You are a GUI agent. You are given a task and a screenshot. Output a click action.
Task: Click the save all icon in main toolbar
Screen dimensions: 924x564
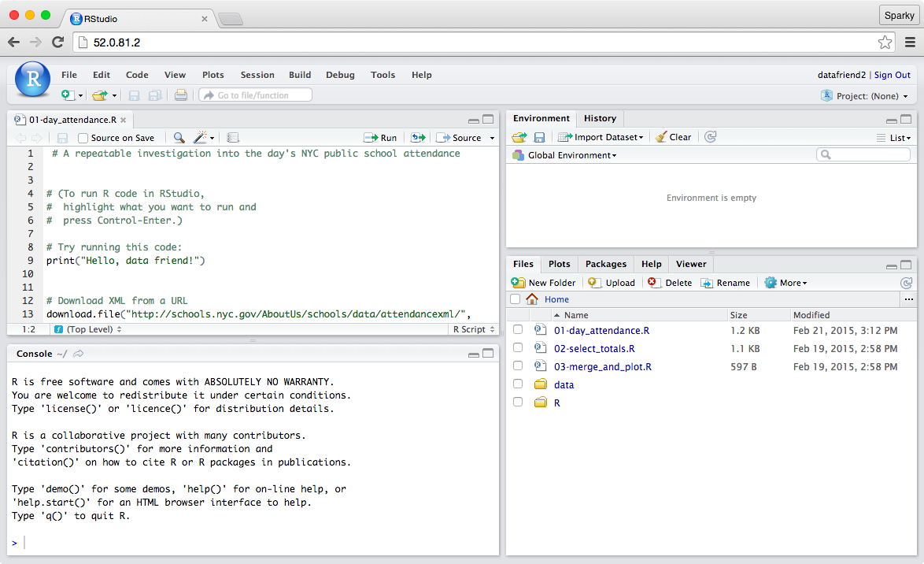155,95
